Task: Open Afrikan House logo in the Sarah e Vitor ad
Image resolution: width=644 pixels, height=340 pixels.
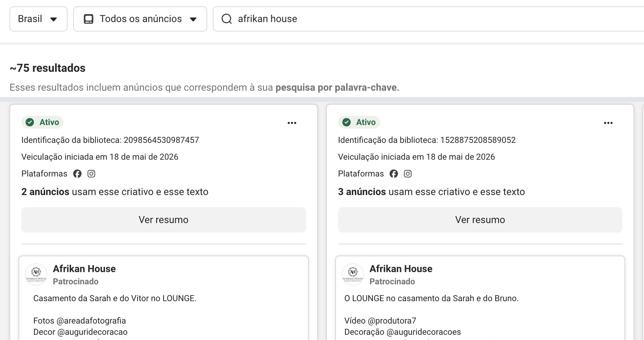Action: coord(36,275)
